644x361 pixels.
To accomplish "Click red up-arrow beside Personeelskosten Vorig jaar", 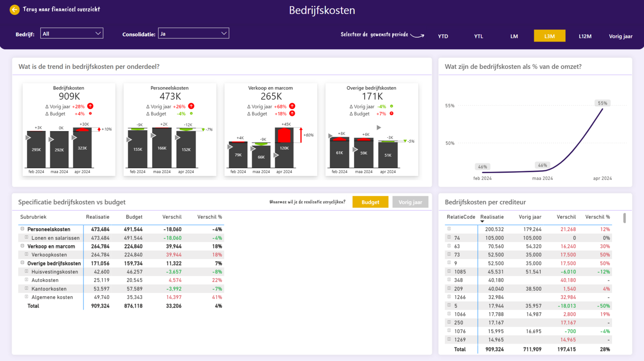I will point(191,106).
